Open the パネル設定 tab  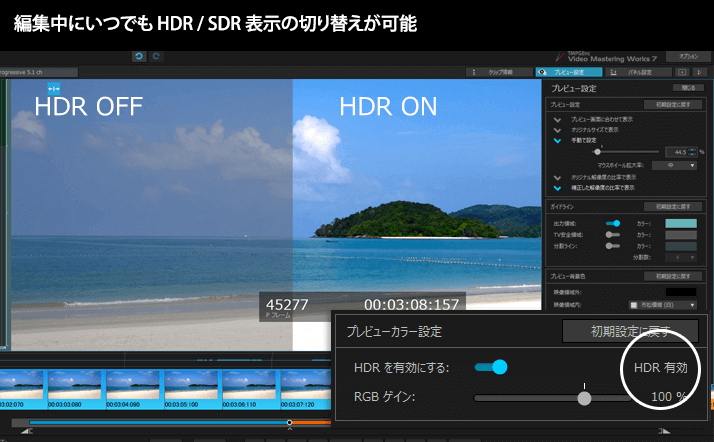pyautogui.click(x=638, y=72)
